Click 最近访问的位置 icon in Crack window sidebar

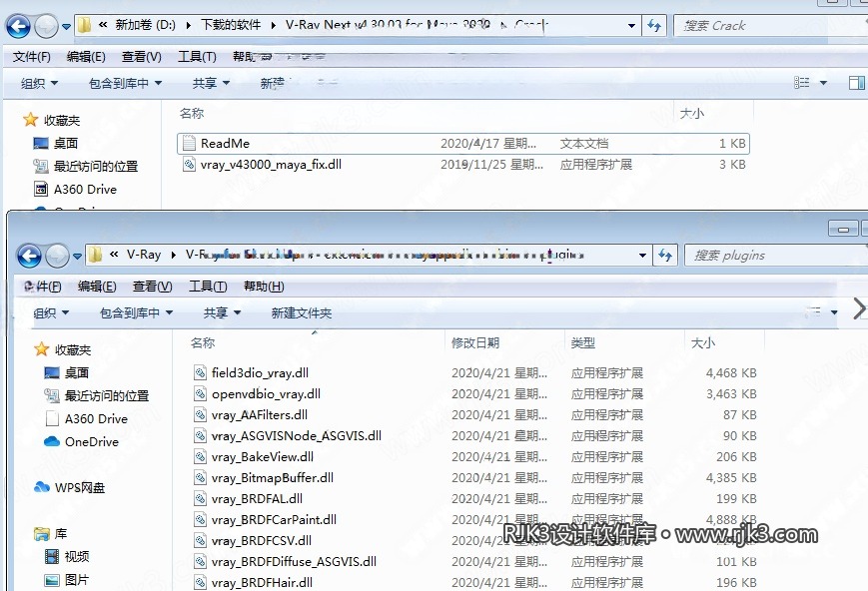[41, 166]
